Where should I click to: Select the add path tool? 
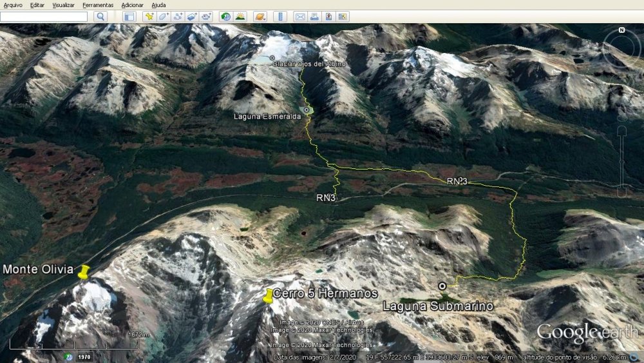click(x=178, y=17)
